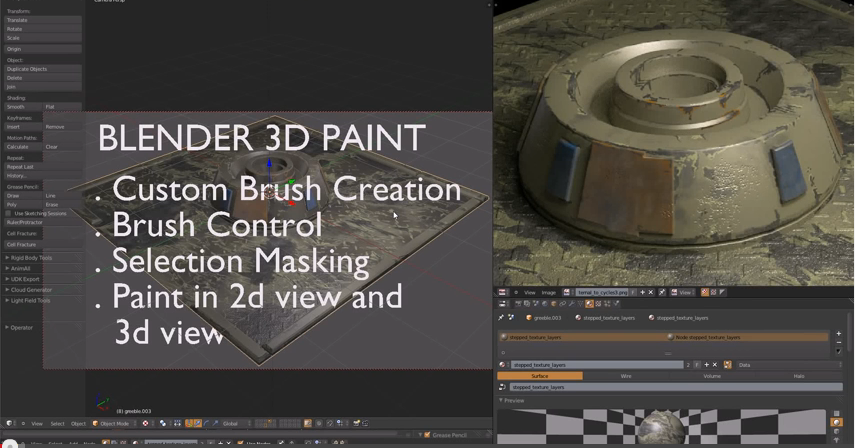This screenshot has width=855, height=448.
Task: Click the Repeat Last button
Action: 43,167
